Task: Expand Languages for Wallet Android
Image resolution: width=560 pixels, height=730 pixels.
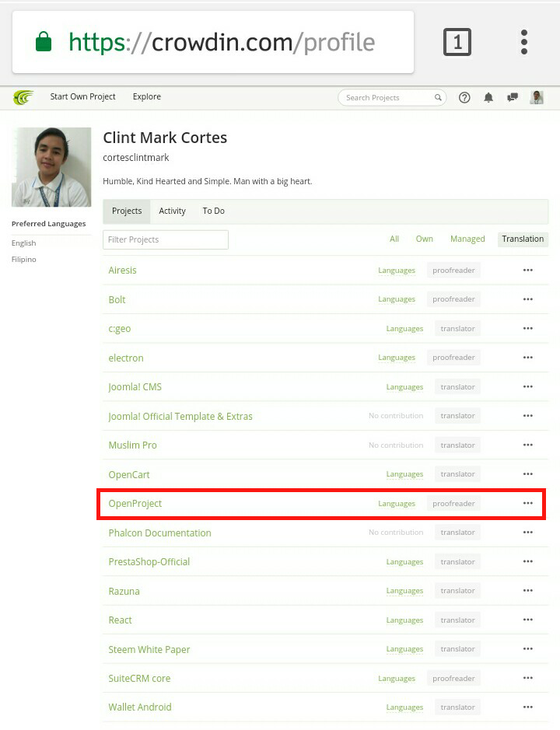Action: click(404, 707)
